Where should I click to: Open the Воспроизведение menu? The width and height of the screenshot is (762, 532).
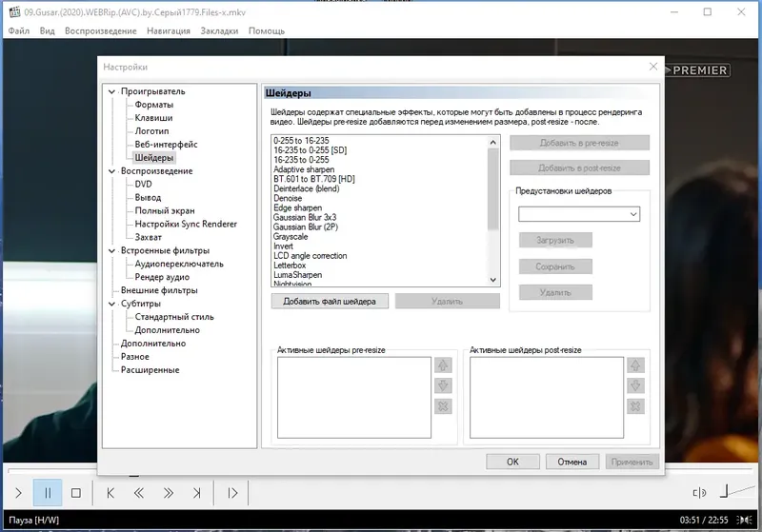click(x=101, y=31)
